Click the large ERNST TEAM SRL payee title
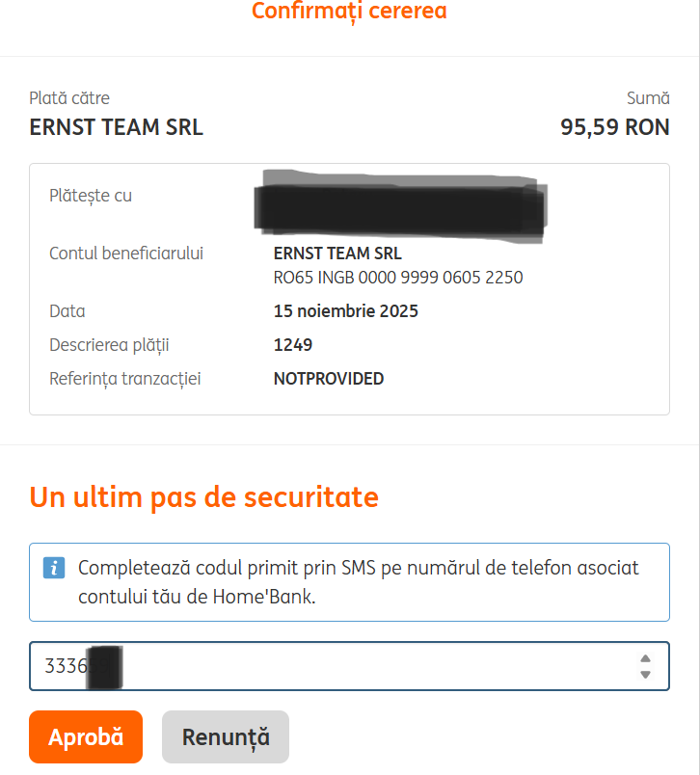Screen dimensions: 700x775 117,127
